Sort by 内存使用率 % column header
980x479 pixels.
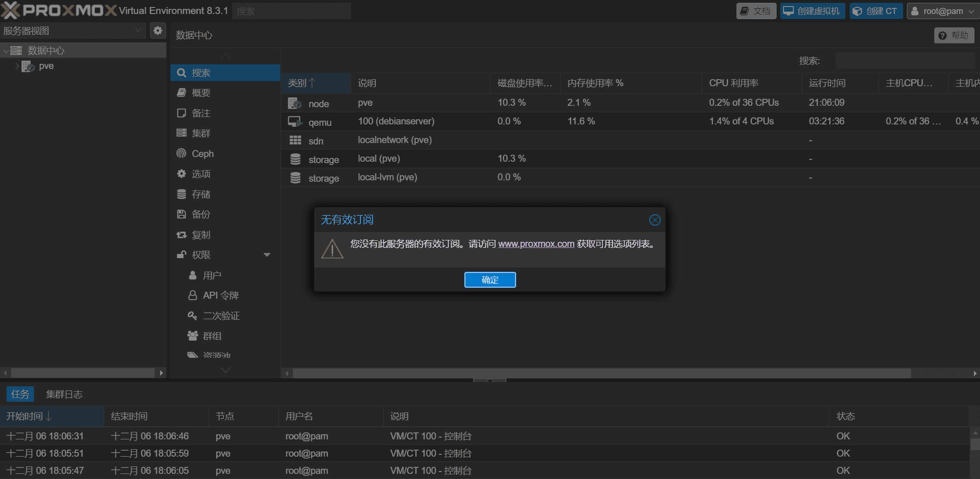tap(631, 83)
